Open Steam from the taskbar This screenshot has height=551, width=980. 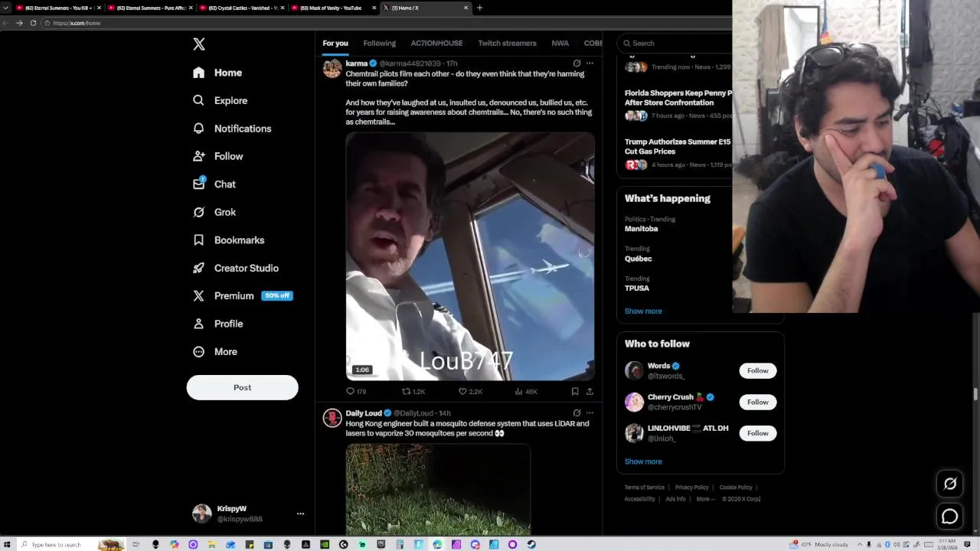tap(531, 544)
